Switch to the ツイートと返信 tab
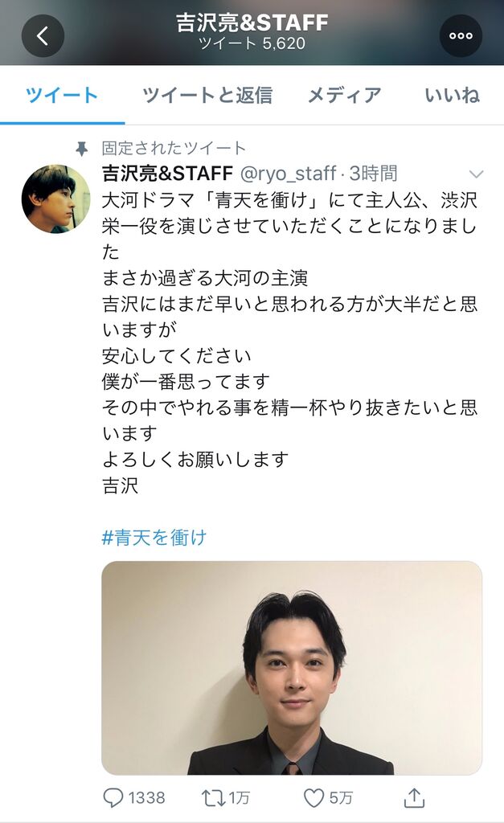 click(207, 95)
